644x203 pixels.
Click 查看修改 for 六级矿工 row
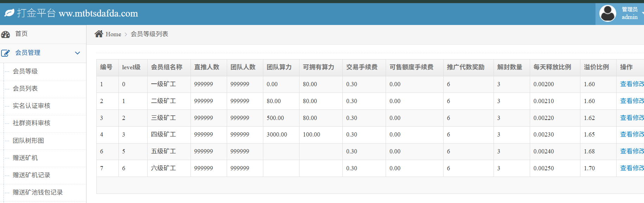click(632, 168)
